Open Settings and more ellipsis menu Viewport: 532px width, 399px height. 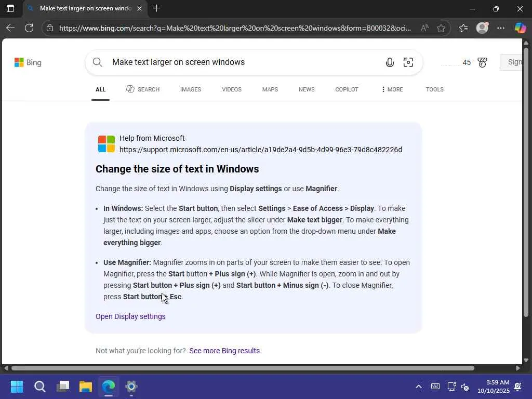coord(501,28)
